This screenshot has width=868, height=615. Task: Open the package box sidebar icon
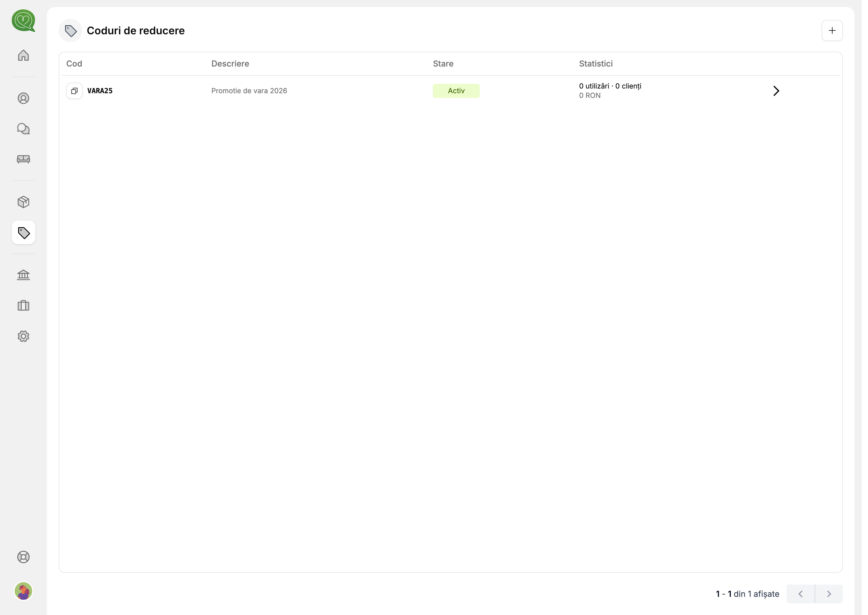pyautogui.click(x=23, y=202)
